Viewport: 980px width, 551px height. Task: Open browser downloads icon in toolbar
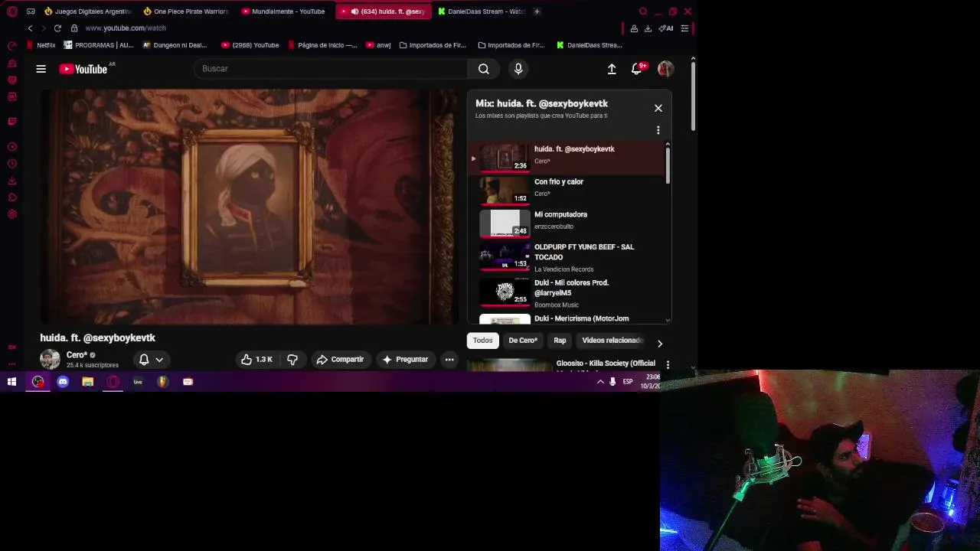click(x=648, y=28)
